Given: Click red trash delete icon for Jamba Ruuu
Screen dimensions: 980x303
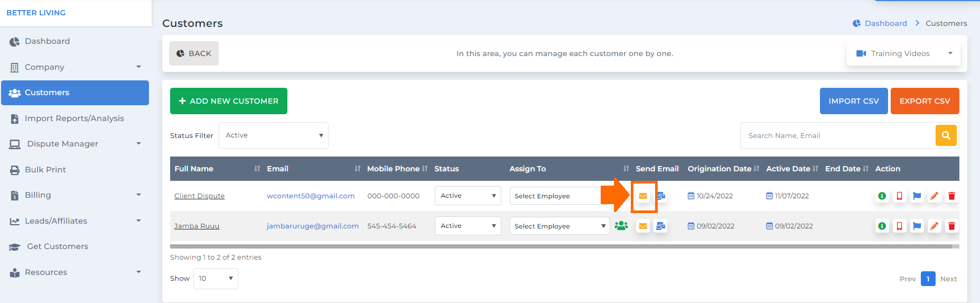Looking at the screenshot, I should [951, 226].
